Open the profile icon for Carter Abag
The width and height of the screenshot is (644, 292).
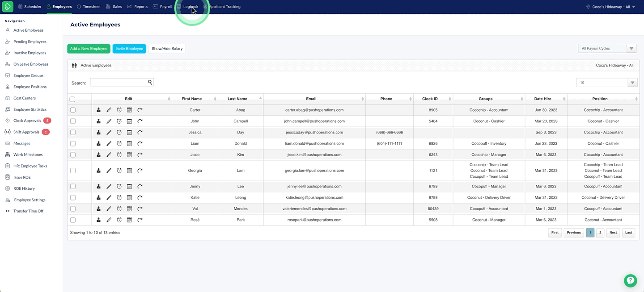tap(98, 110)
